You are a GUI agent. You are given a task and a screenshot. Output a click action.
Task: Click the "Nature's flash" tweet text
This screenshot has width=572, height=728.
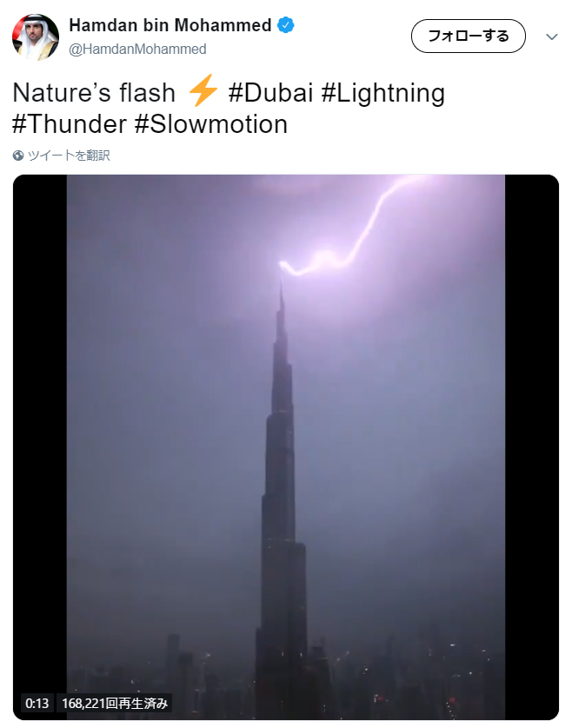(x=94, y=93)
